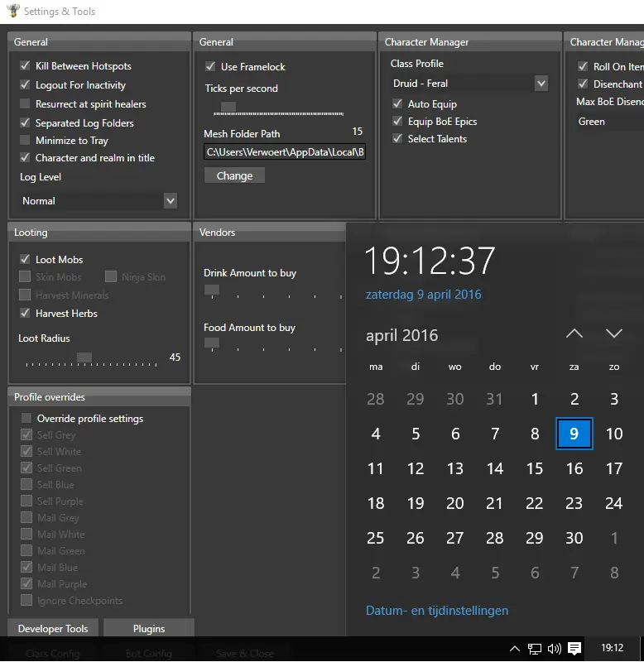This screenshot has height=662, width=644.
Task: Open Datum- en tijdinstellingen link
Action: (437, 611)
